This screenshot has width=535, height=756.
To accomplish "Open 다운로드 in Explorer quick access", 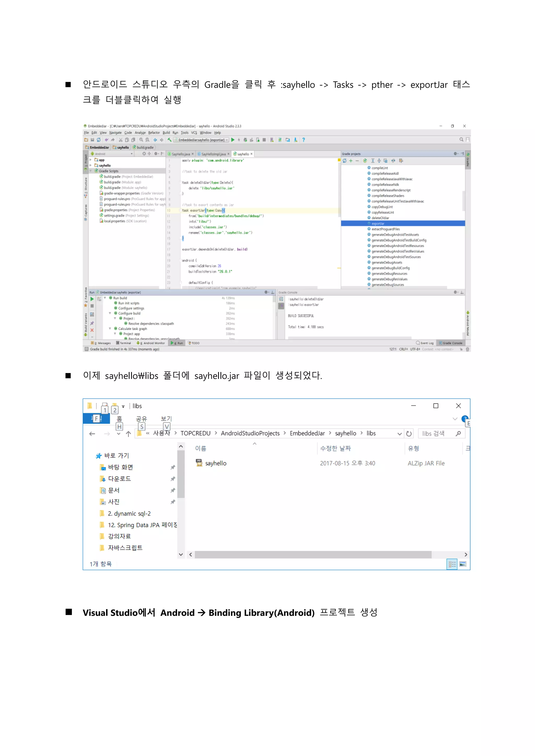I will coord(119,479).
